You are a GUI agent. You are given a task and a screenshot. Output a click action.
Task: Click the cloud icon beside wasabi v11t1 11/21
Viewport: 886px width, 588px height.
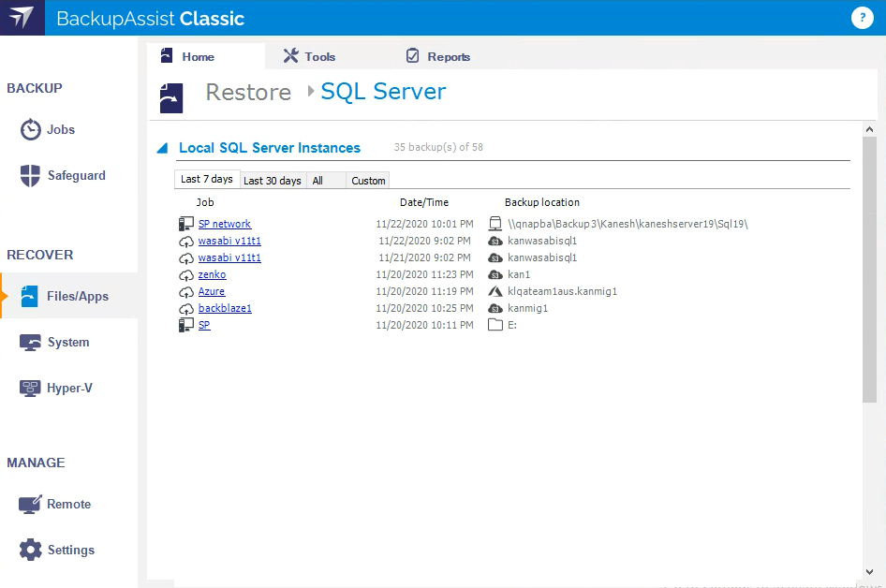[185, 258]
